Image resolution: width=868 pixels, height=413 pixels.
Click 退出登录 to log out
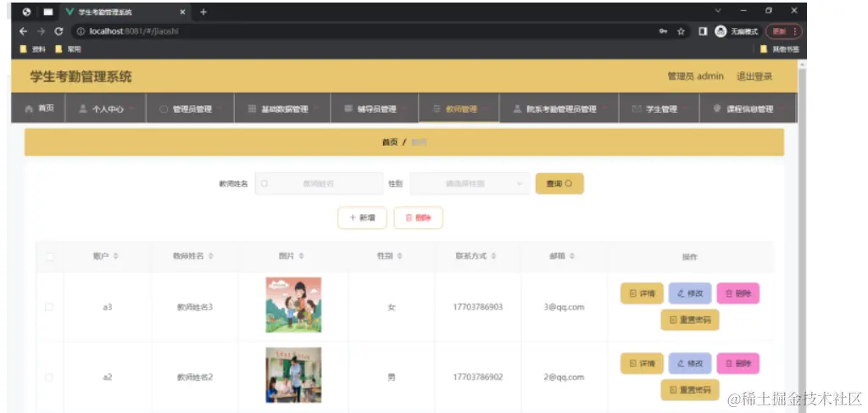click(x=754, y=76)
